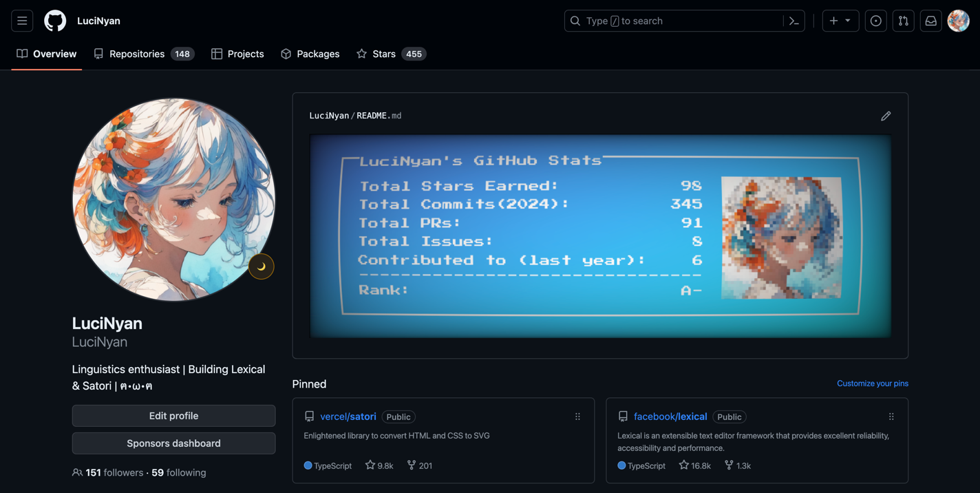Open the vercel/satori repository
This screenshot has width=980, height=493.
(348, 417)
